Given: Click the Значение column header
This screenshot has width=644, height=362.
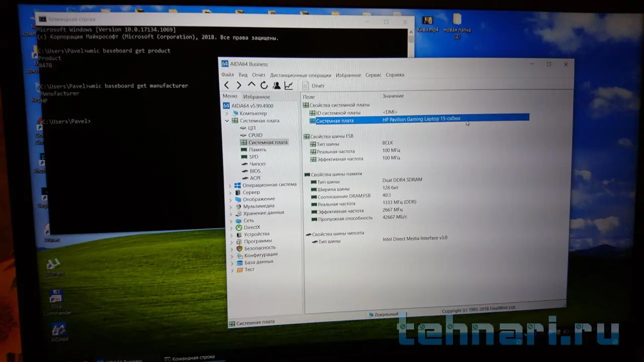Looking at the screenshot, I should 393,96.
